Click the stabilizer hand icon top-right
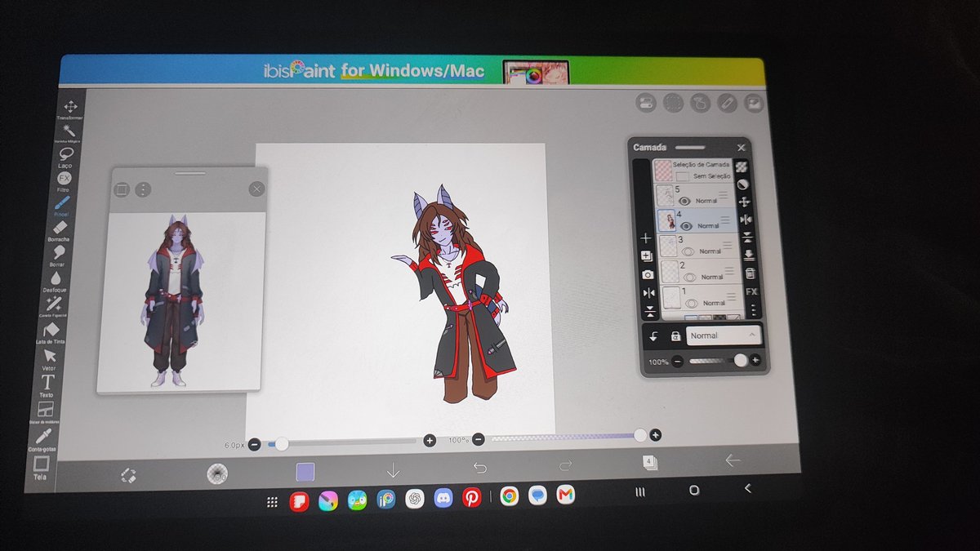Image resolution: width=980 pixels, height=551 pixels. (700, 103)
